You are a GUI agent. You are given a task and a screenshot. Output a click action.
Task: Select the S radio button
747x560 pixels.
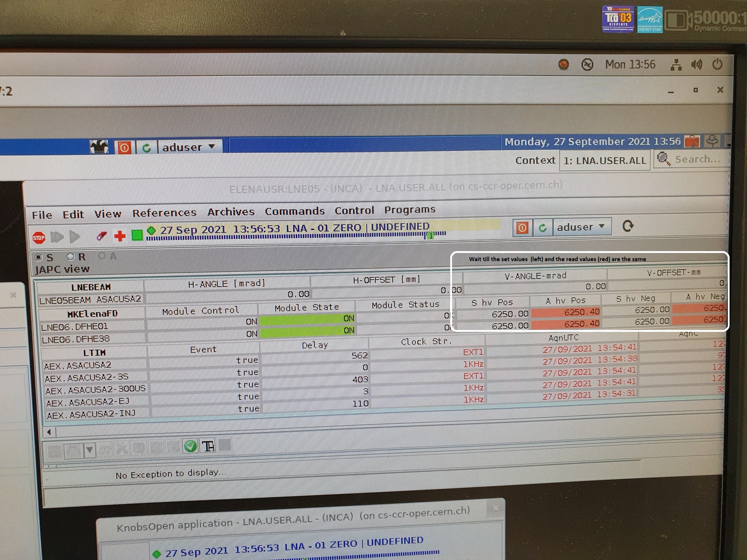tap(39, 257)
